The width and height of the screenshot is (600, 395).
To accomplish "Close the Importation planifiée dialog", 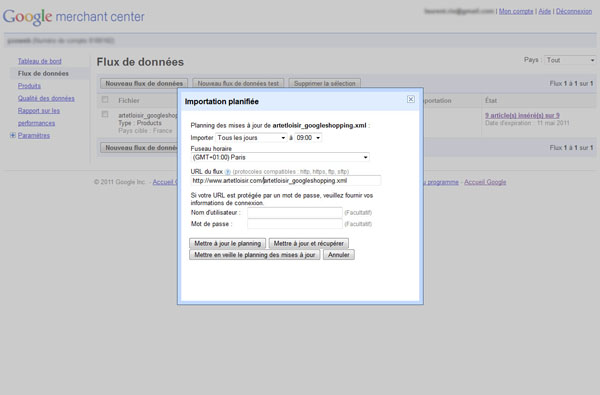I will click(411, 100).
